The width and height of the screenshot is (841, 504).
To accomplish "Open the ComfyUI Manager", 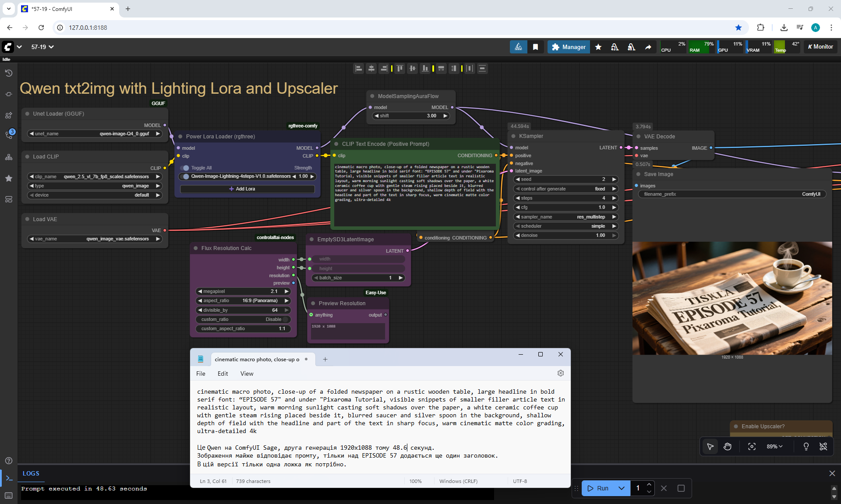I will click(568, 47).
